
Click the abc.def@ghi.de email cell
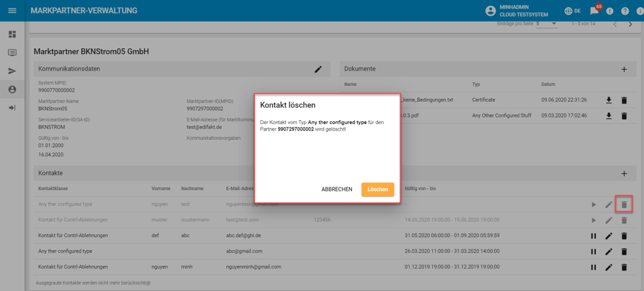(x=245, y=236)
